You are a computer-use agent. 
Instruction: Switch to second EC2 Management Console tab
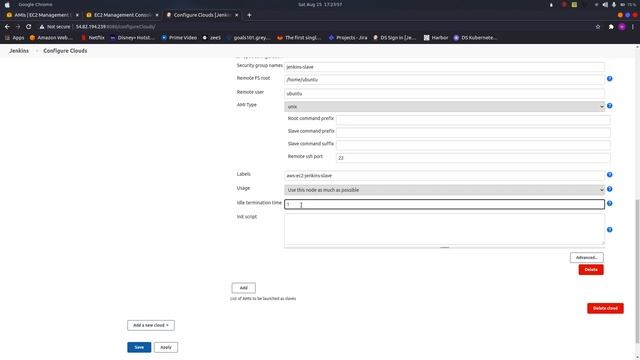(122, 15)
